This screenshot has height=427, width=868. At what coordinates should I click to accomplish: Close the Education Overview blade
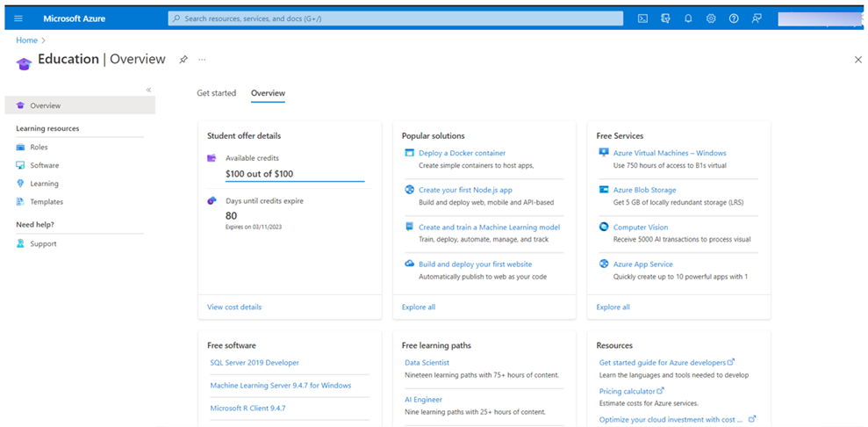pyautogui.click(x=858, y=59)
